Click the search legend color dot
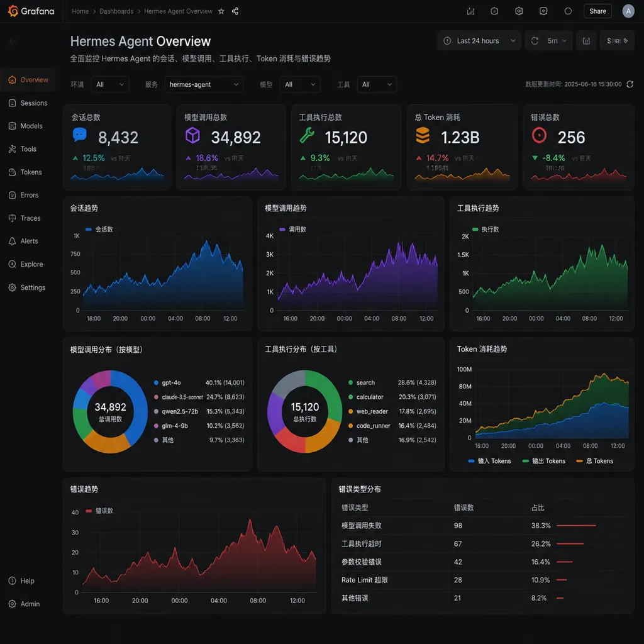Screen dimensions: 644x644 pos(350,382)
